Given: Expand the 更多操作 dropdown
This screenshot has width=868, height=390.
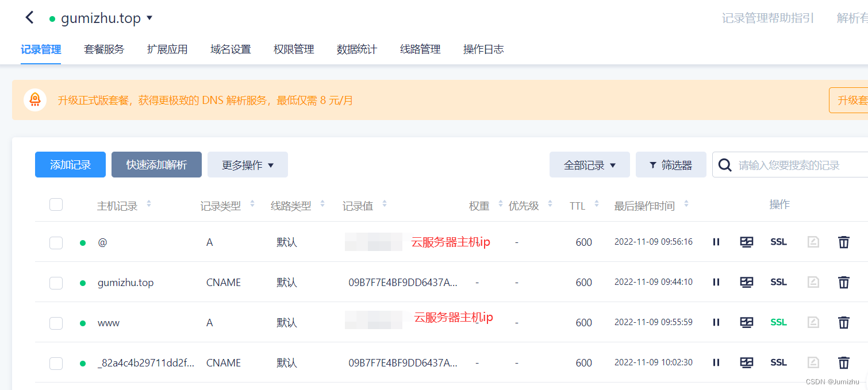Looking at the screenshot, I should (247, 165).
